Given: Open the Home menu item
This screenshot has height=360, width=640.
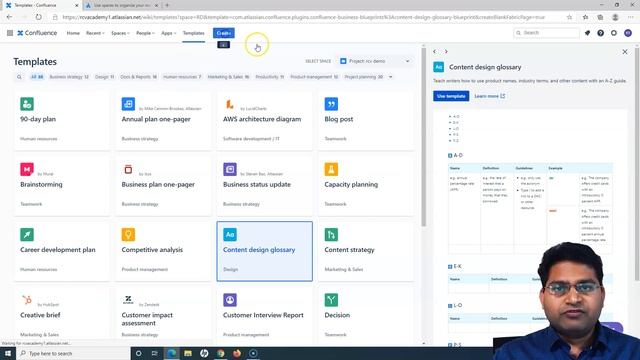Looking at the screenshot, I should tap(73, 33).
